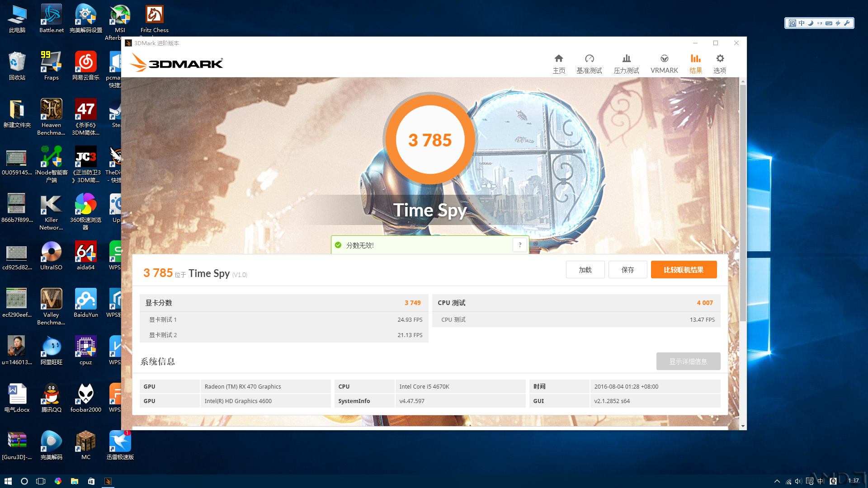Screen dimensions: 868x488
Task: Click the Radeon (TM) RX 470 Graphics cell
Action: pyautogui.click(x=265, y=387)
